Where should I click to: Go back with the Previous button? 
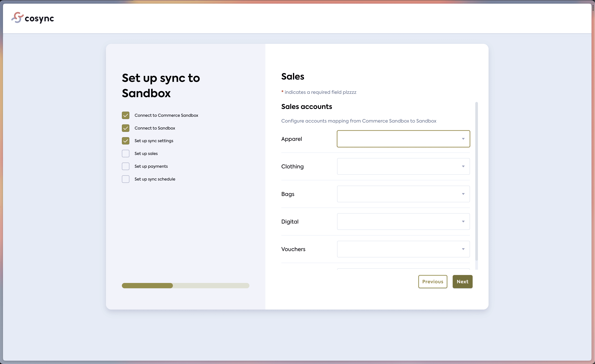[x=432, y=282]
